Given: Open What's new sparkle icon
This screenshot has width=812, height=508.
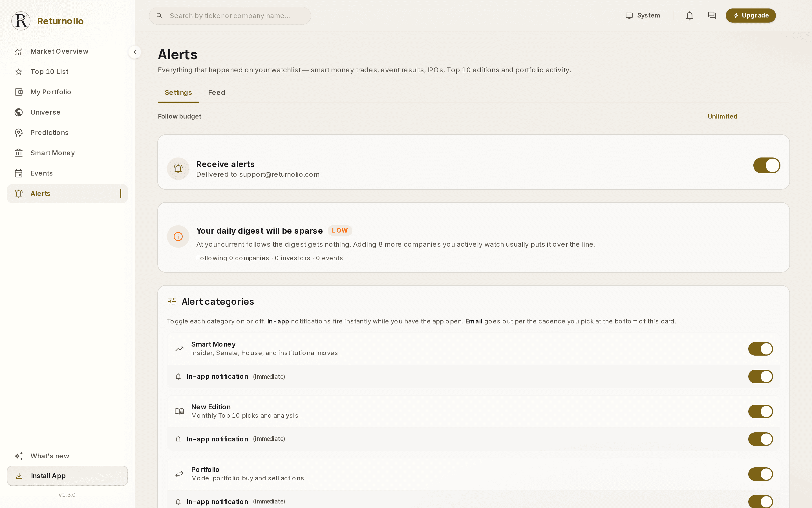Looking at the screenshot, I should click(x=19, y=456).
